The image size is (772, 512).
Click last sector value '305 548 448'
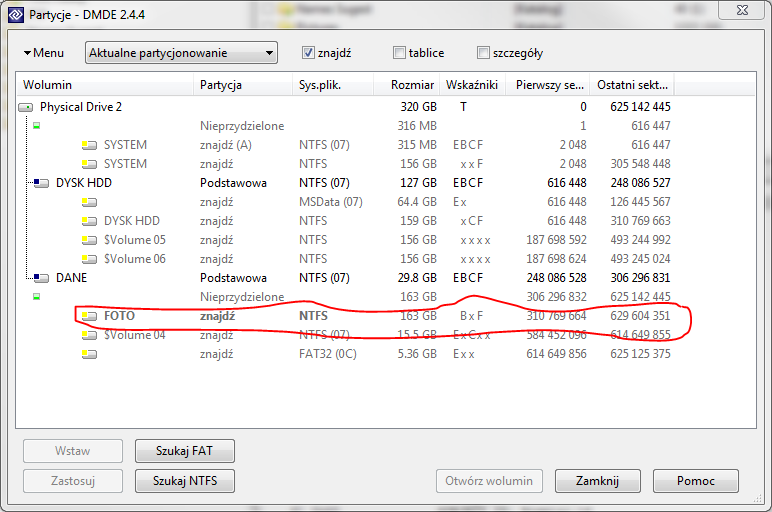[x=640, y=164]
